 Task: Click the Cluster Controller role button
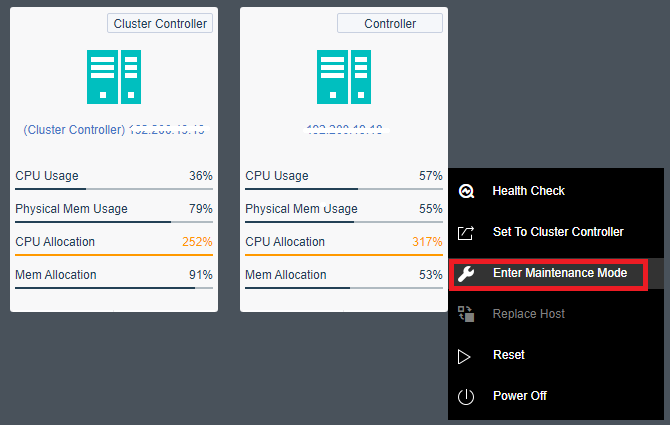160,23
